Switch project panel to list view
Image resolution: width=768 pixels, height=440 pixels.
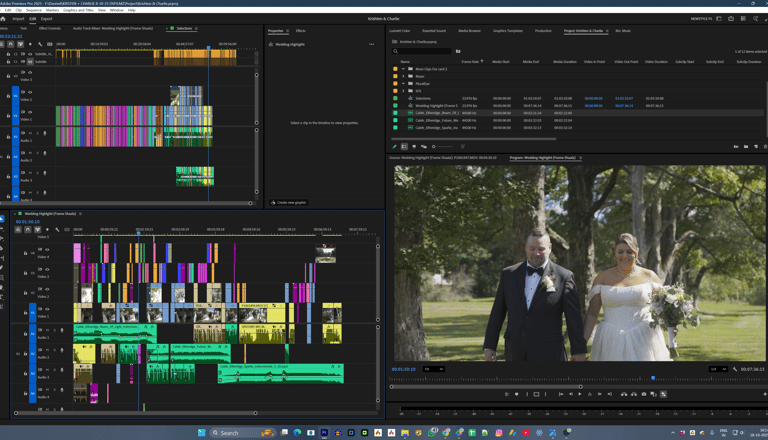point(404,146)
